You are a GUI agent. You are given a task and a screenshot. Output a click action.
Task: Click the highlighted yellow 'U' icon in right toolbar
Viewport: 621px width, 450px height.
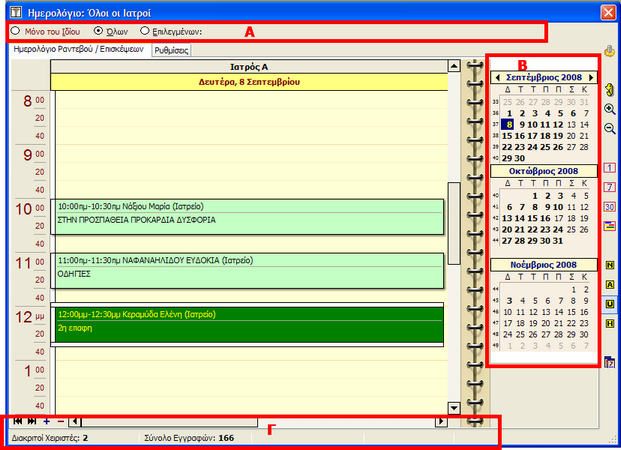(x=610, y=304)
